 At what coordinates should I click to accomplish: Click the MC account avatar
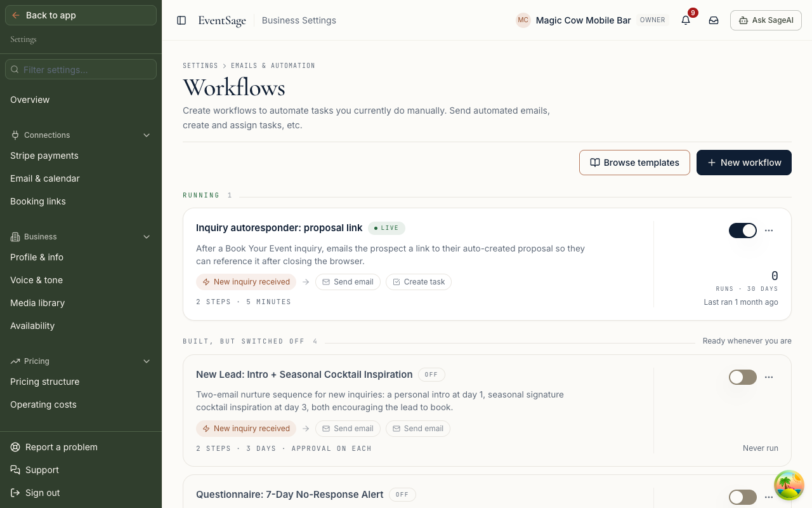click(x=523, y=20)
